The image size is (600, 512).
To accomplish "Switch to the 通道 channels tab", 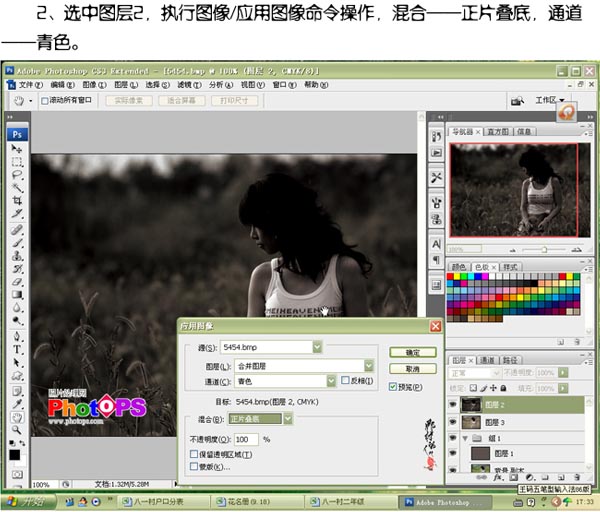I will click(487, 360).
